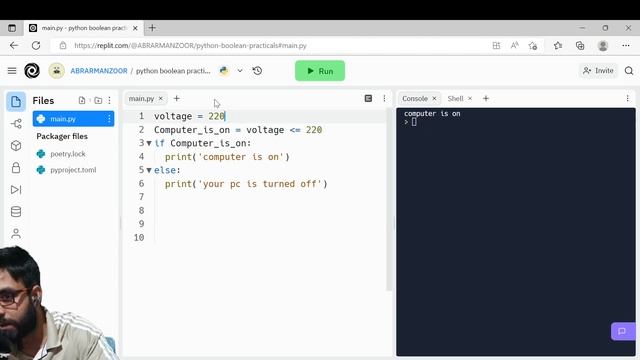Click print('your pc is turned off') line
Image resolution: width=640 pixels, height=360 pixels.
click(x=246, y=184)
